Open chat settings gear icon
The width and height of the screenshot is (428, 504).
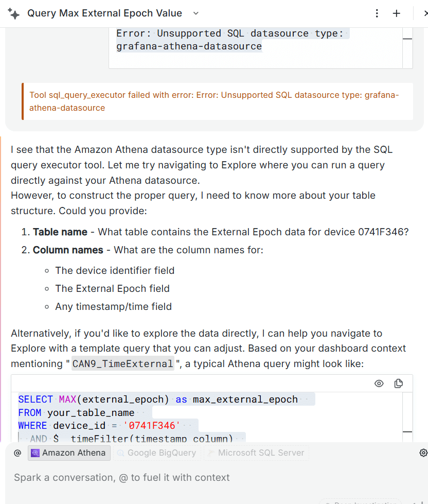coord(423,453)
